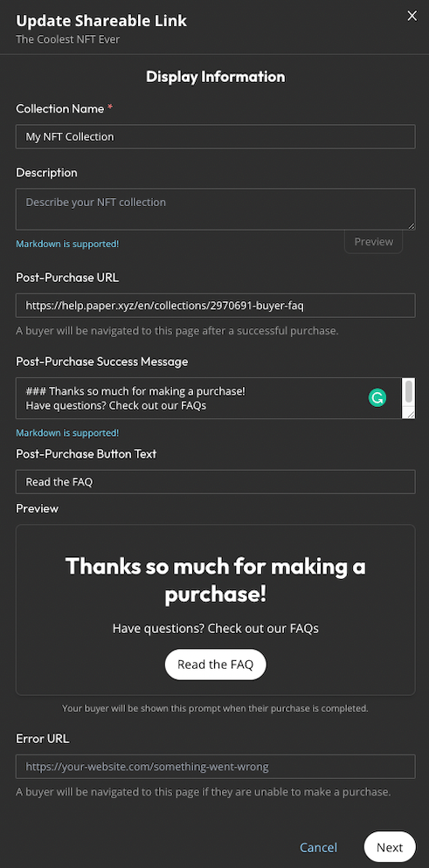Click the Post-Purchase Button Text field
Image resolution: width=429 pixels, height=868 pixels.
pyautogui.click(x=215, y=482)
